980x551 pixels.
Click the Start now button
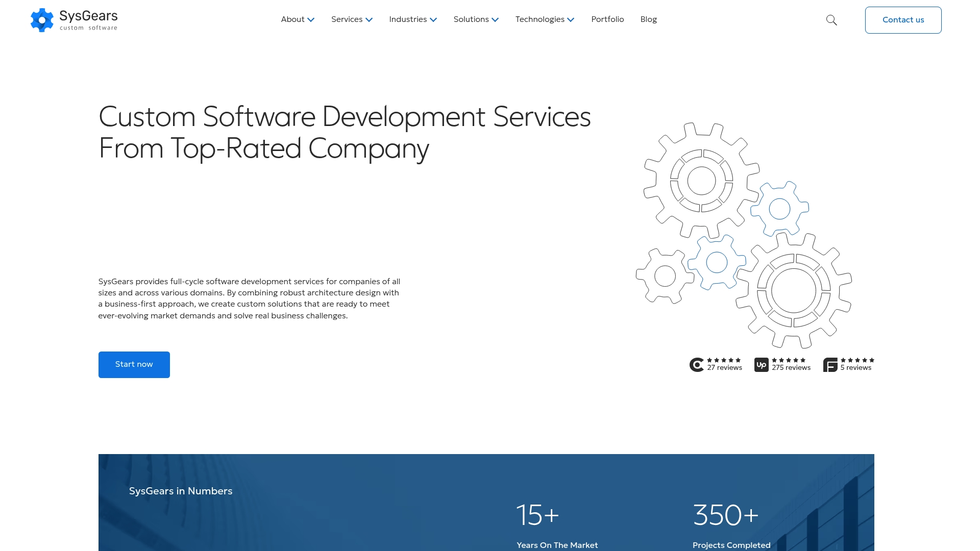[134, 365]
